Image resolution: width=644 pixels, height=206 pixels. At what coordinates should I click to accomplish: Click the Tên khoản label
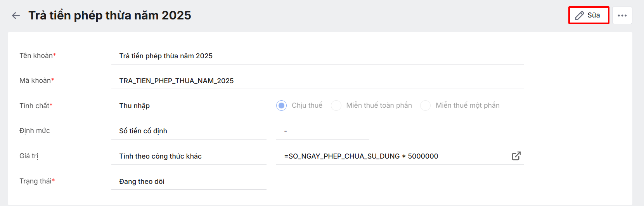(x=36, y=56)
